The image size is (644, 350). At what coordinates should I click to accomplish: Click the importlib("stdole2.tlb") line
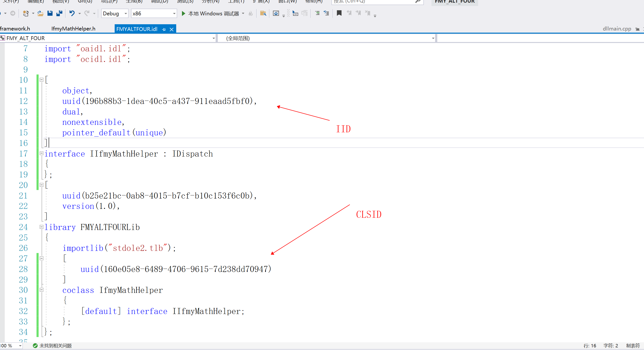tap(119, 248)
